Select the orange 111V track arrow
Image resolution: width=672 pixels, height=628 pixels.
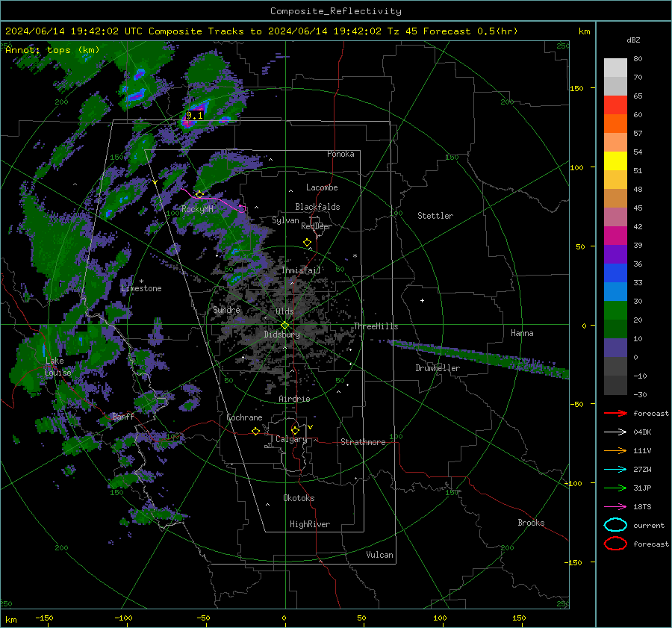tap(615, 450)
